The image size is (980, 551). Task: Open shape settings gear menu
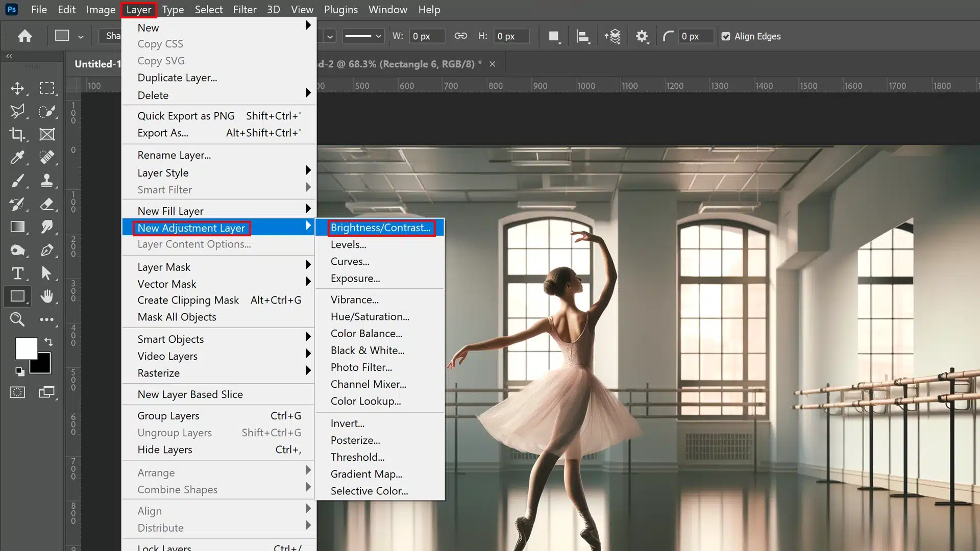tap(642, 36)
